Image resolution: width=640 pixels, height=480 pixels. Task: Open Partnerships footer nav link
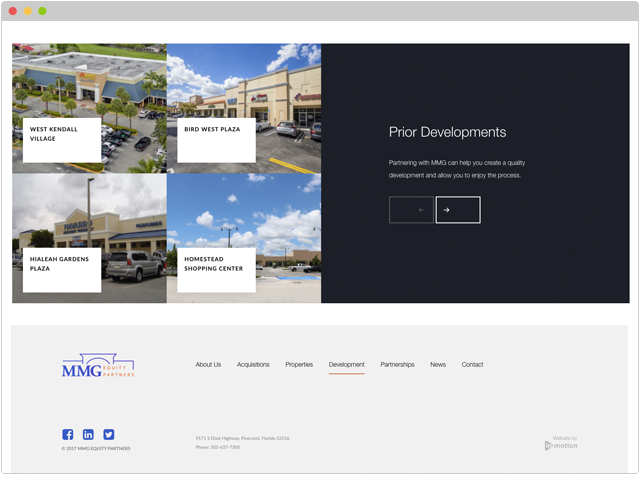click(x=397, y=364)
